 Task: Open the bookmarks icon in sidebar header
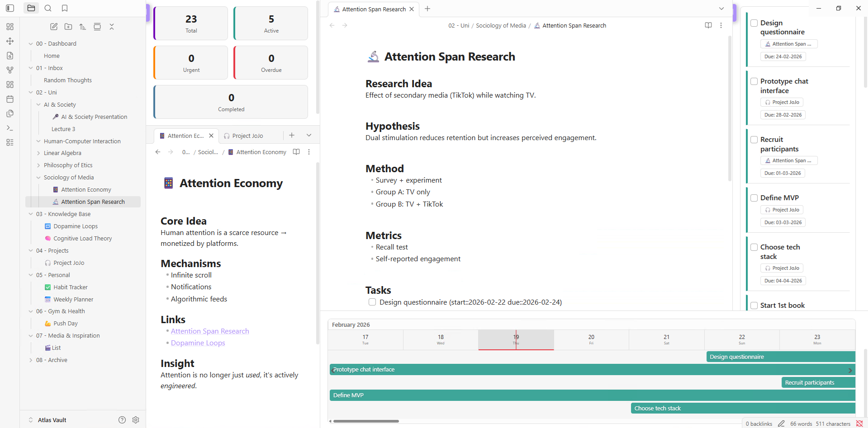point(65,8)
